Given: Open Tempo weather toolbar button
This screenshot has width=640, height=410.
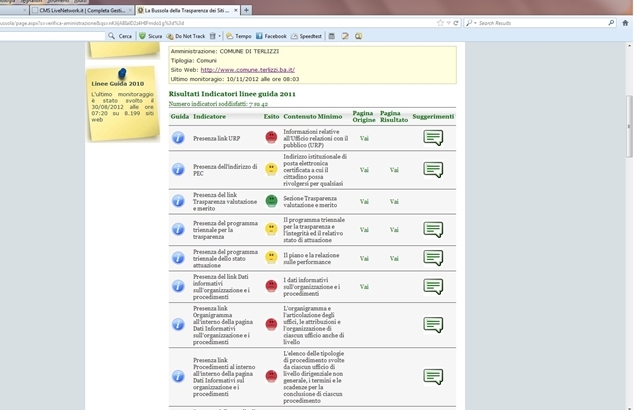Looking at the screenshot, I should (x=239, y=36).
